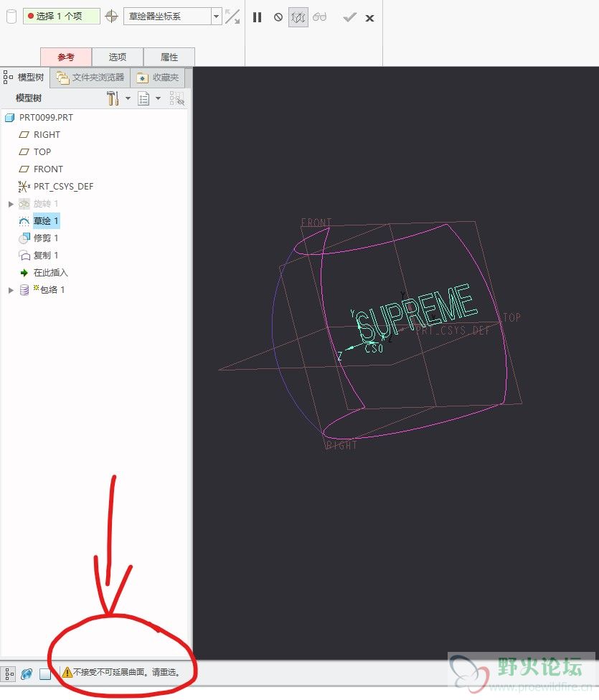Click 在此插入 insert marker
The image size is (599, 700).
[50, 272]
